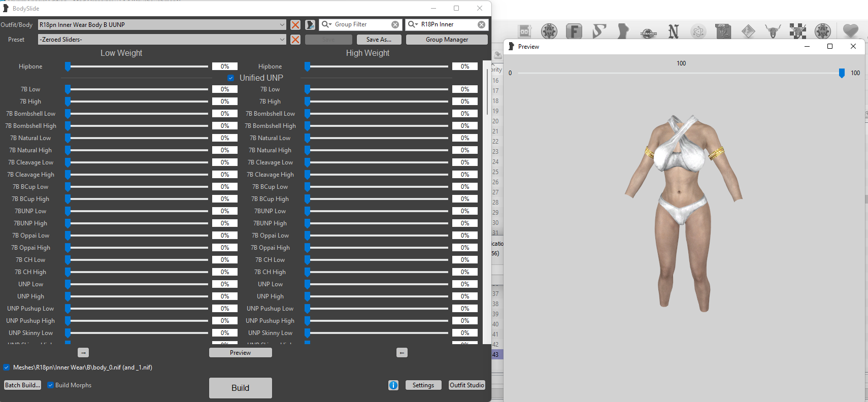868x402 pixels.
Task: Click the Save As... button
Action: tap(379, 40)
